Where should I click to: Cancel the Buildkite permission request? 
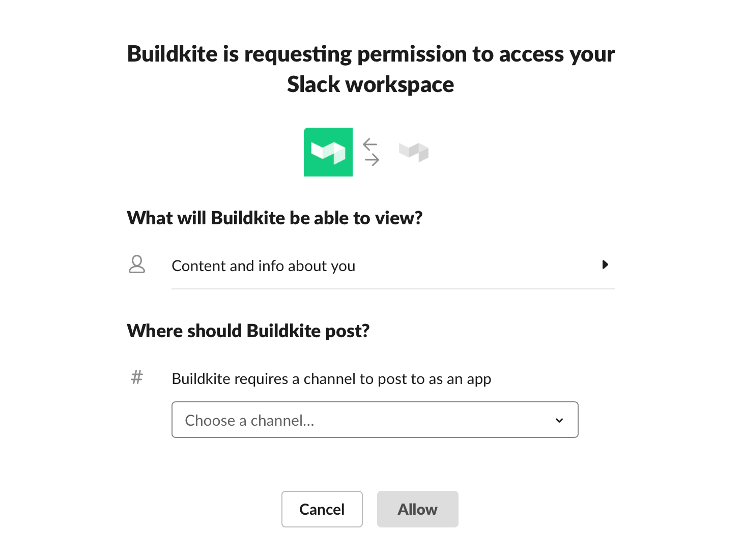pyautogui.click(x=322, y=509)
